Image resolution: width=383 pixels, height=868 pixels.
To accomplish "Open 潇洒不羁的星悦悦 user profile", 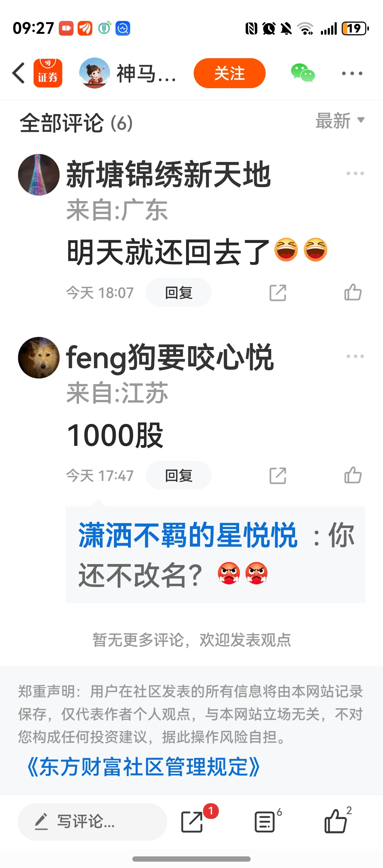I will [x=188, y=535].
